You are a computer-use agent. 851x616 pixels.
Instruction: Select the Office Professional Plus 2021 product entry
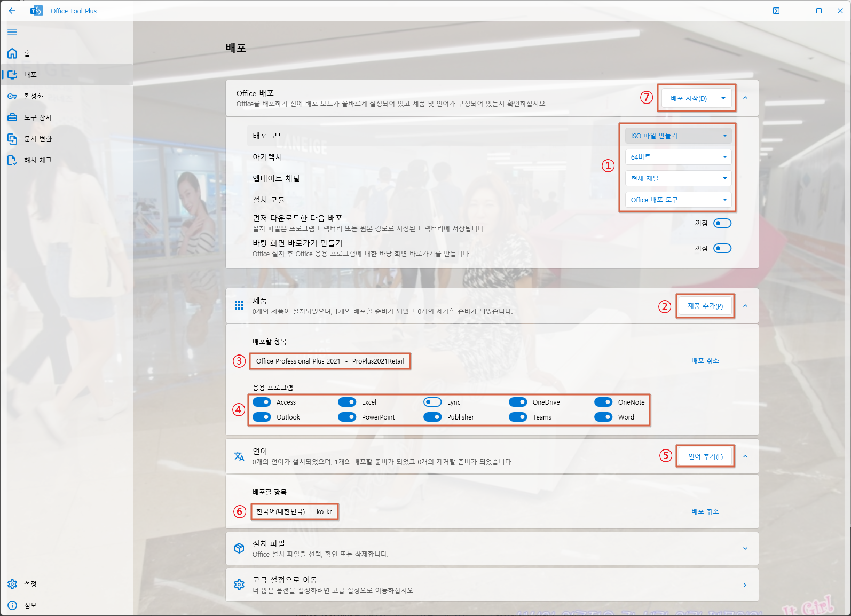coord(330,361)
